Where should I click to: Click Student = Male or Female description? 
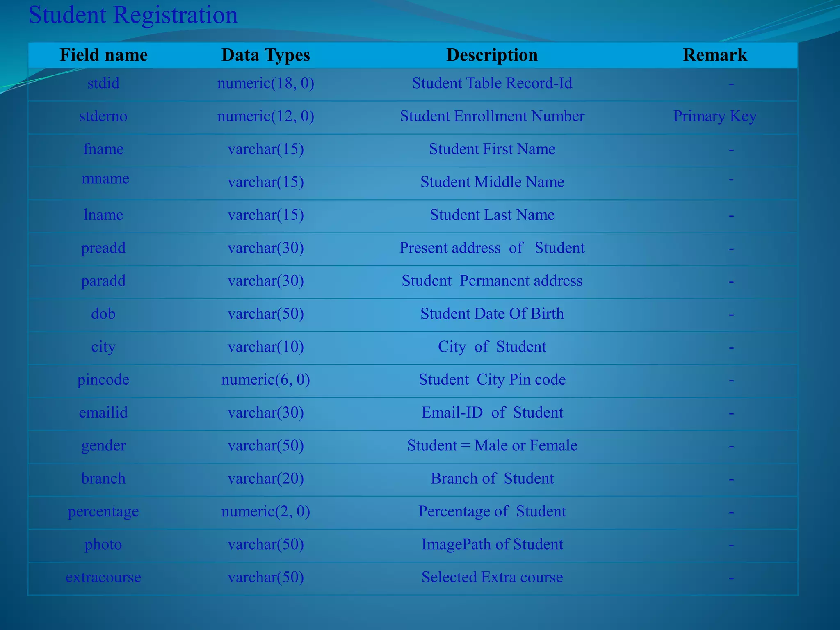coord(492,445)
